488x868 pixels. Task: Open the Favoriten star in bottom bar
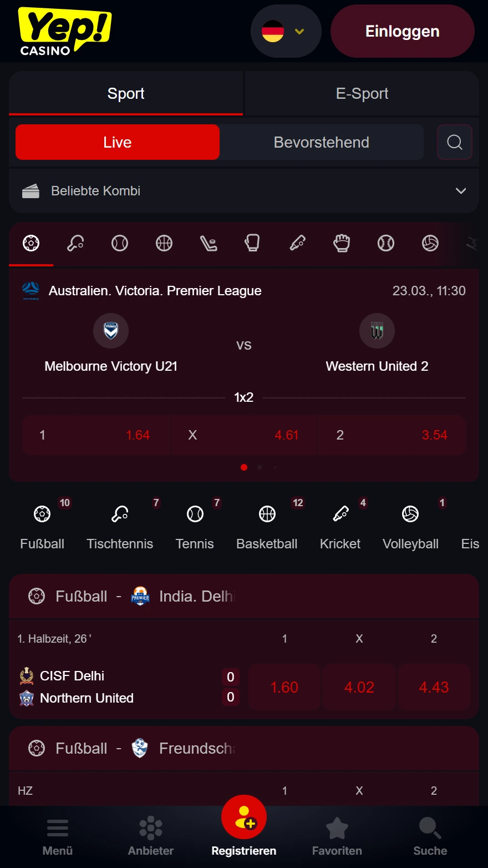point(337,836)
